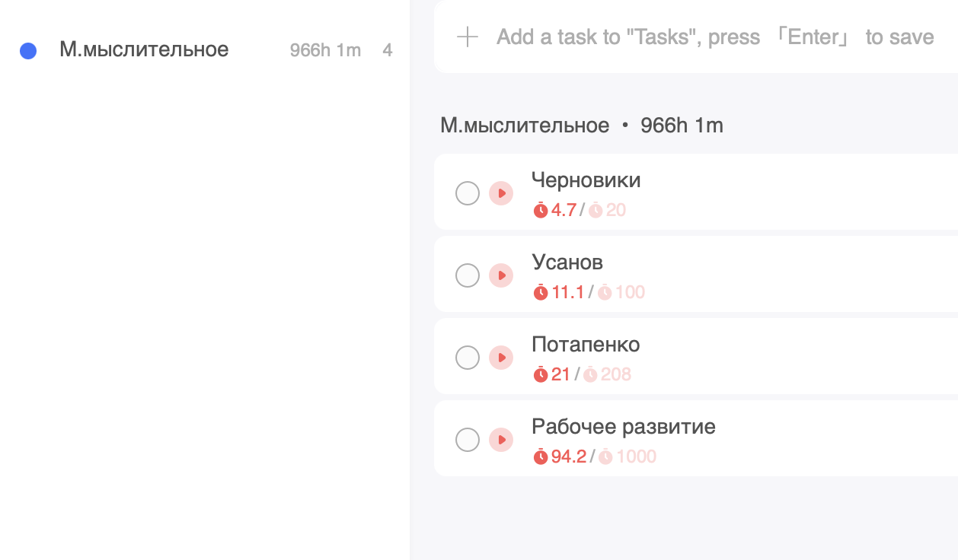Viewport: 958px width, 560px height.
Task: Click the estimated pomodoro count 100 on Усанов
Action: [630, 292]
